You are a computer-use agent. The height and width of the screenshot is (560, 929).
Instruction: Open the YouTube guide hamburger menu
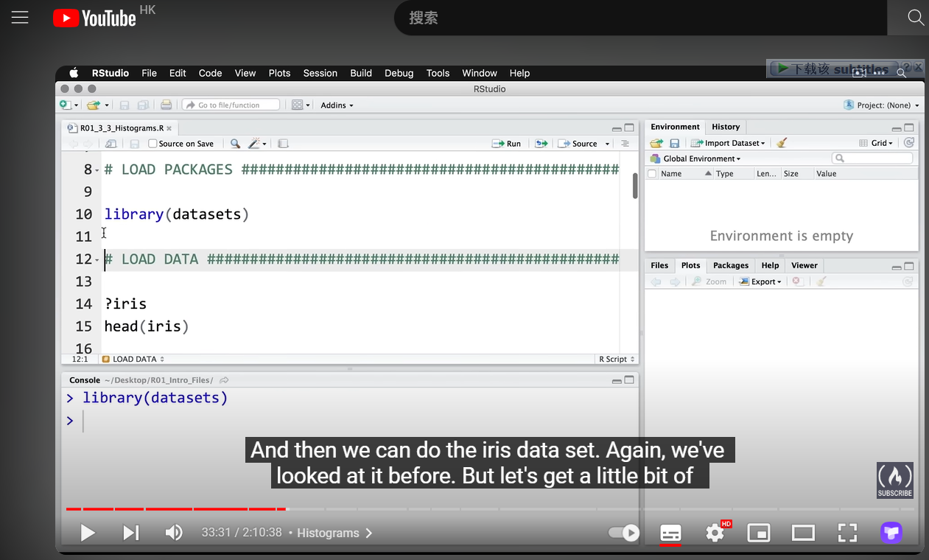click(20, 18)
